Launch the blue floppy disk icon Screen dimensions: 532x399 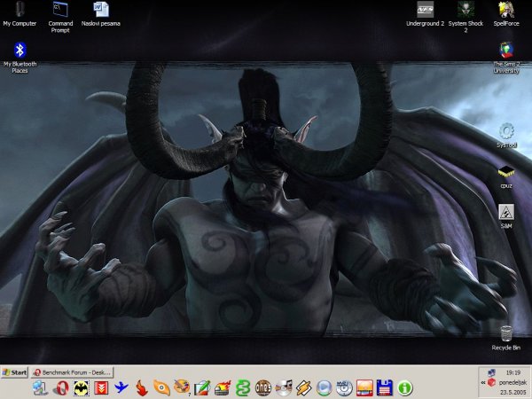[x=385, y=387]
